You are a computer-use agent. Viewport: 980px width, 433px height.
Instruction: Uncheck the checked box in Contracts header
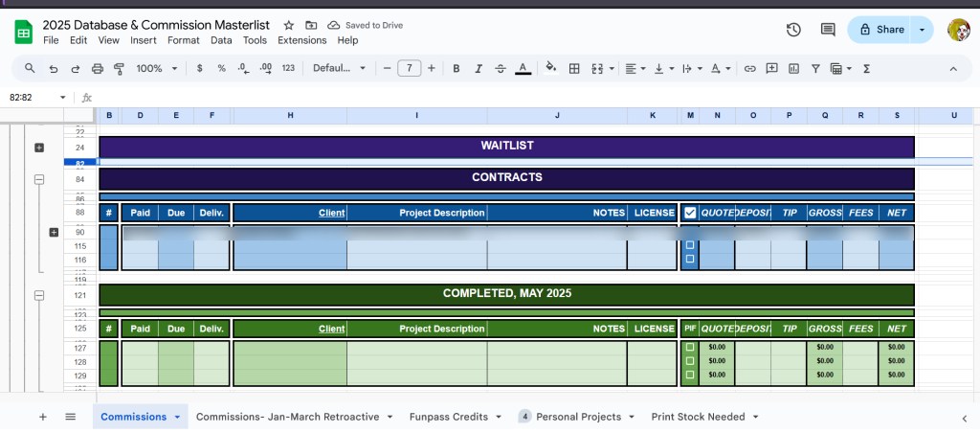coord(690,213)
